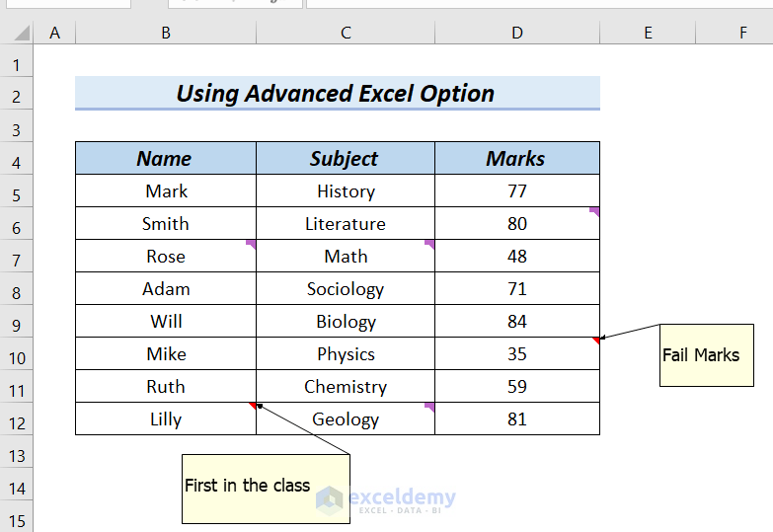The width and height of the screenshot is (773, 532).
Task: Click red note indicator in marks 35 cell
Action: 595,341
